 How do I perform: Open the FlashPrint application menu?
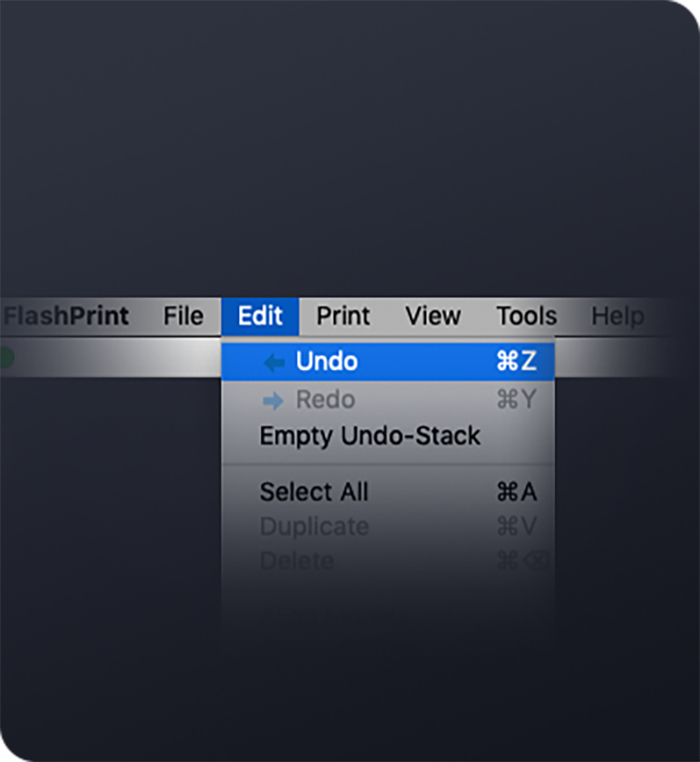[x=66, y=316]
